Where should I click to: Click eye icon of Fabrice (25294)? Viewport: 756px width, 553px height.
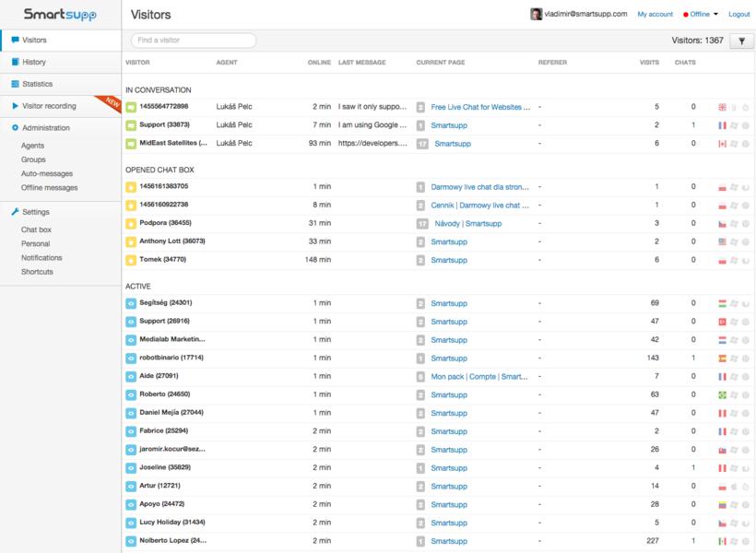point(131,432)
